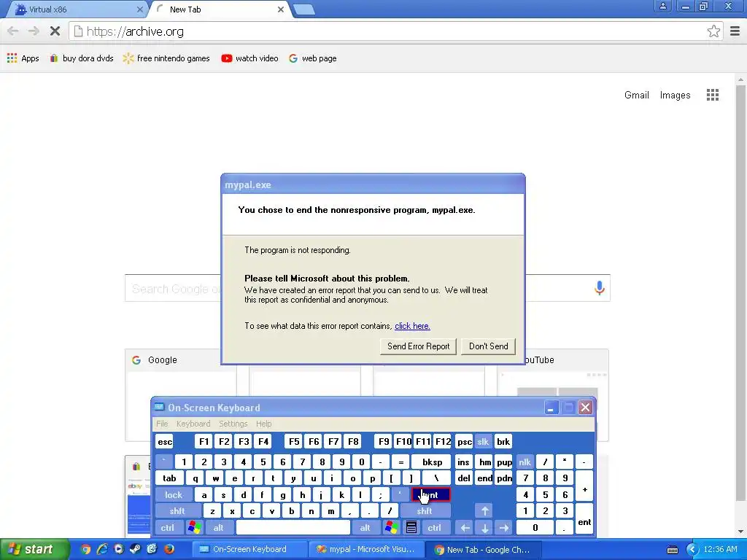Stop loading the page in Chrome

coord(55,31)
